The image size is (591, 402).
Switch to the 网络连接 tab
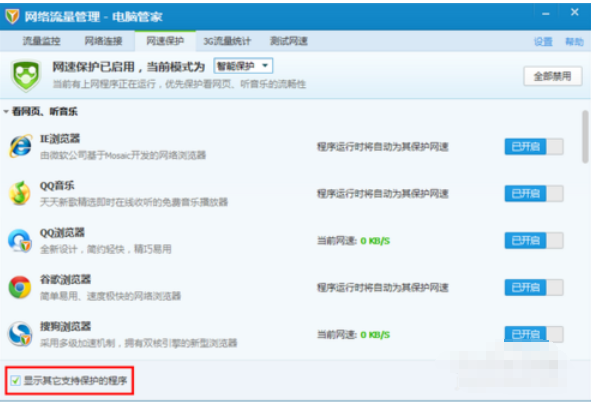pos(103,41)
